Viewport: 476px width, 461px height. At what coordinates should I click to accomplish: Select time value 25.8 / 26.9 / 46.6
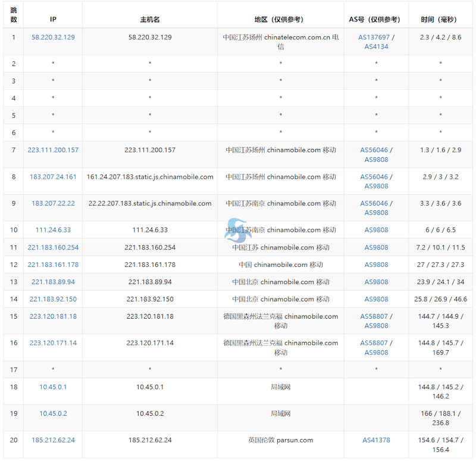pyautogui.click(x=440, y=299)
